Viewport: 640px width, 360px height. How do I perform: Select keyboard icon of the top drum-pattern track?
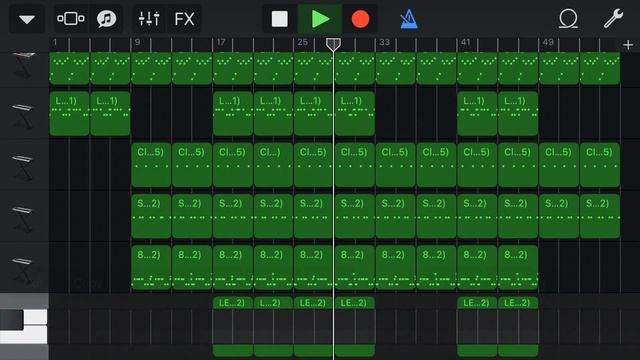[x=23, y=66]
